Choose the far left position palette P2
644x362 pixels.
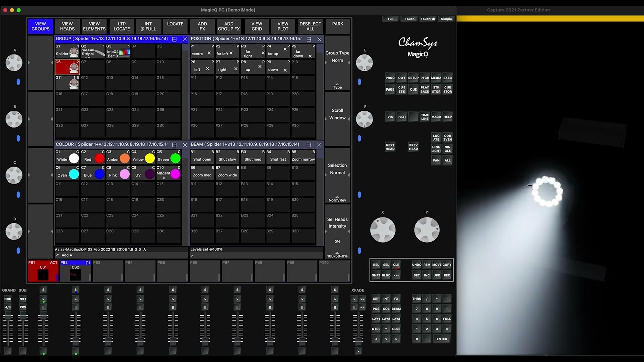pyautogui.click(x=227, y=51)
